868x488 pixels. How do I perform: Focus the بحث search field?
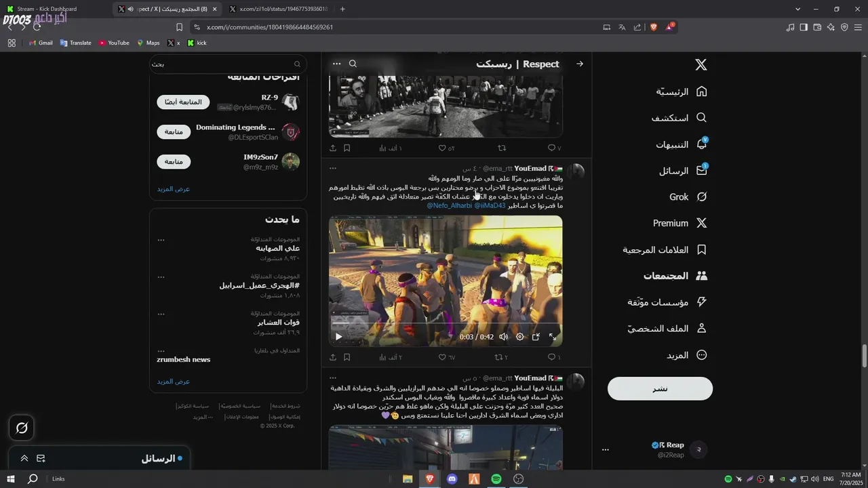click(x=229, y=64)
